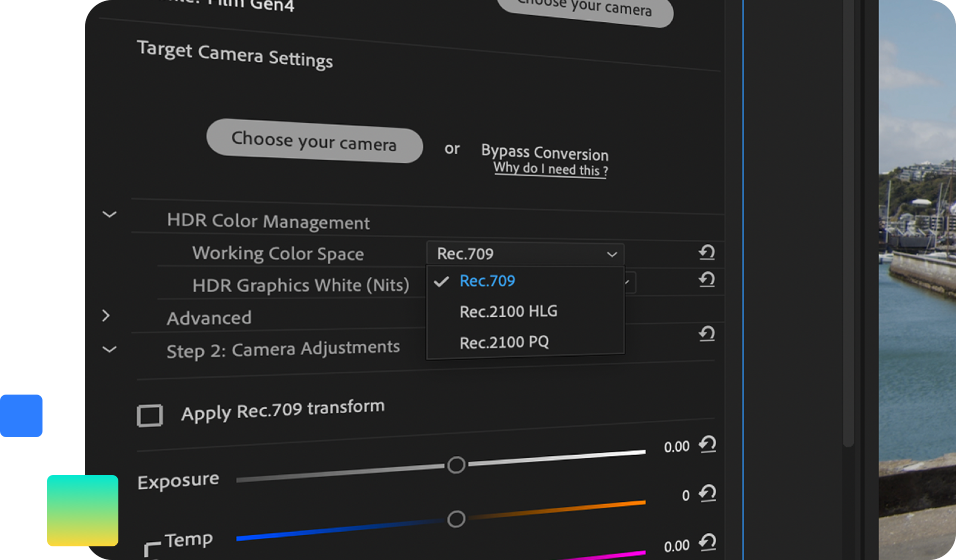This screenshot has height=560, width=956.
Task: Collapse Step 2: Camera Adjustments section
Action: coord(109,350)
